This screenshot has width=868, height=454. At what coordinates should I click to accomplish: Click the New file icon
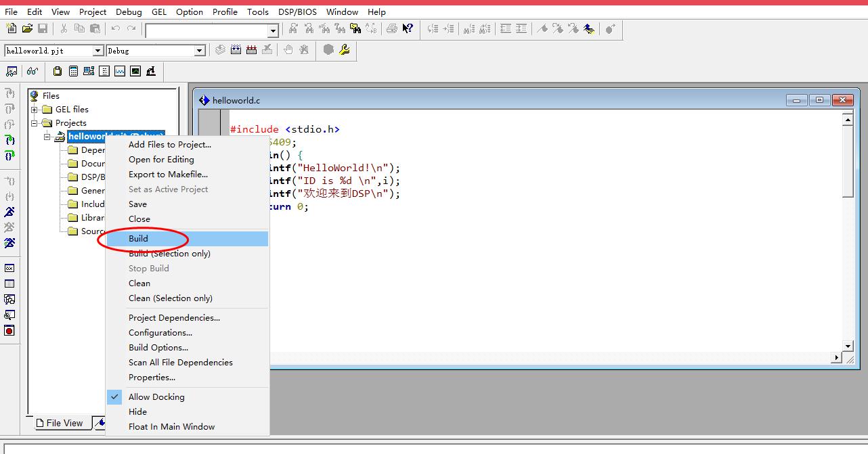pyautogui.click(x=11, y=28)
